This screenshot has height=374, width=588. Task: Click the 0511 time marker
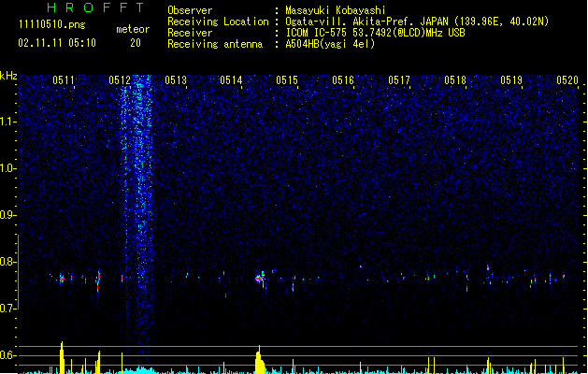[x=63, y=80]
